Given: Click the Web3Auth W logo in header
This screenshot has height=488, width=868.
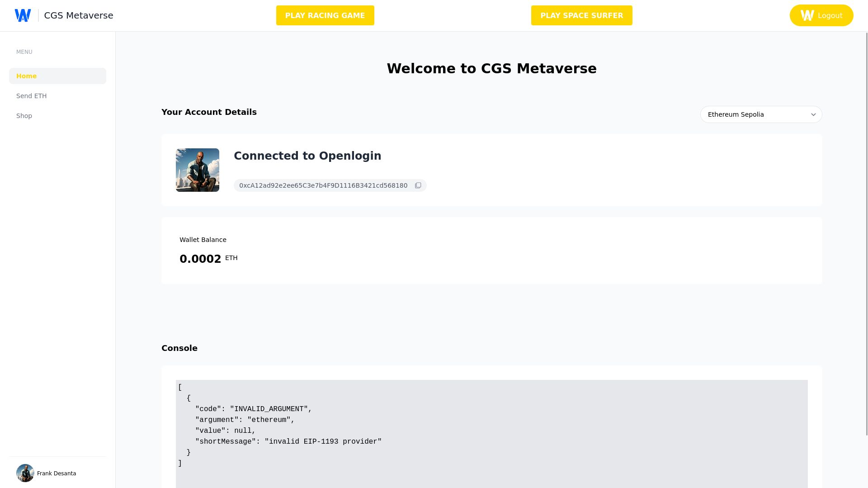Looking at the screenshot, I should click(x=23, y=15).
